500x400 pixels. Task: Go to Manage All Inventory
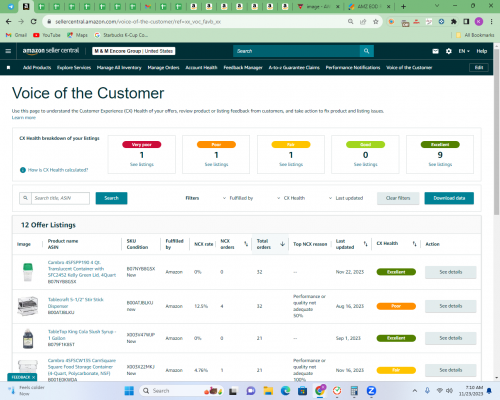click(119, 67)
